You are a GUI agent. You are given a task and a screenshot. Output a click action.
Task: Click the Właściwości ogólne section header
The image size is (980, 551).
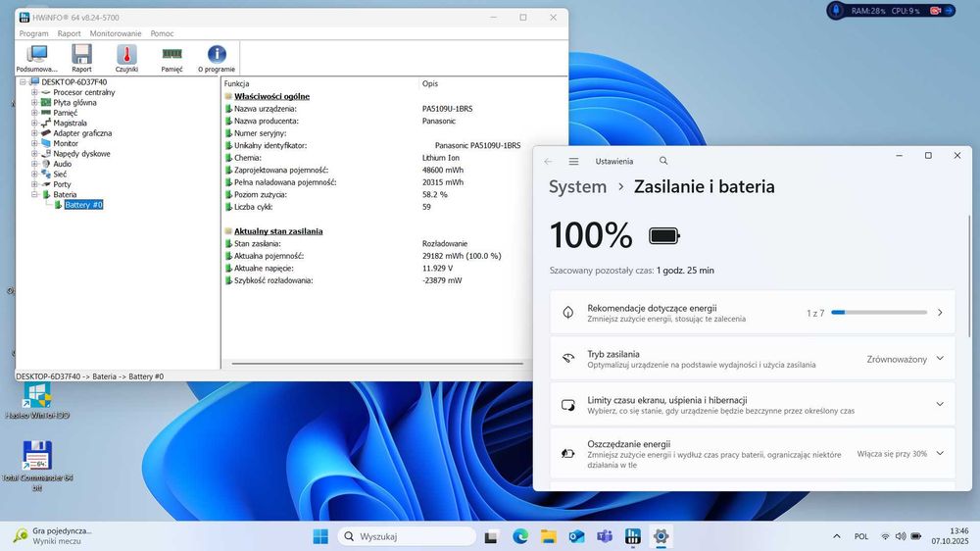(271, 96)
